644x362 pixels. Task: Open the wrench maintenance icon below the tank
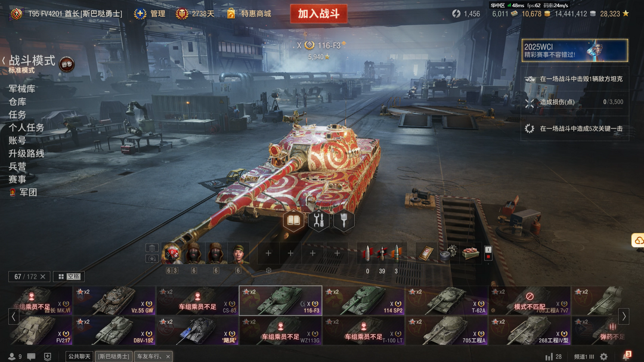coord(318,221)
